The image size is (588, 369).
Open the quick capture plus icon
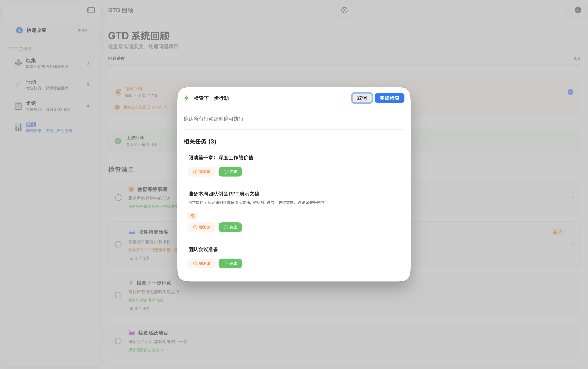point(19,30)
